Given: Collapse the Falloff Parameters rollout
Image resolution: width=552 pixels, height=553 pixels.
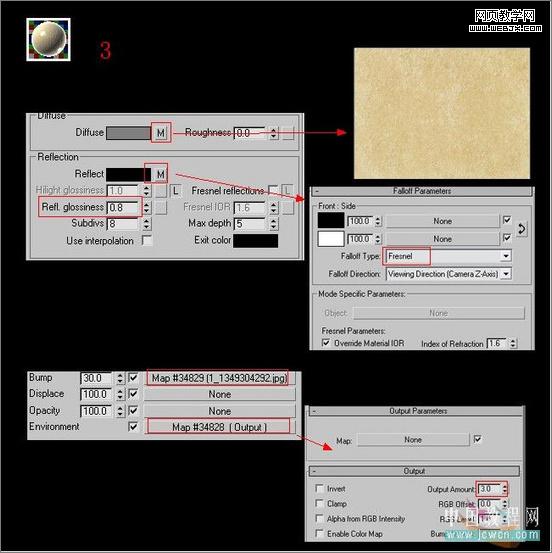Looking at the screenshot, I should (422, 191).
